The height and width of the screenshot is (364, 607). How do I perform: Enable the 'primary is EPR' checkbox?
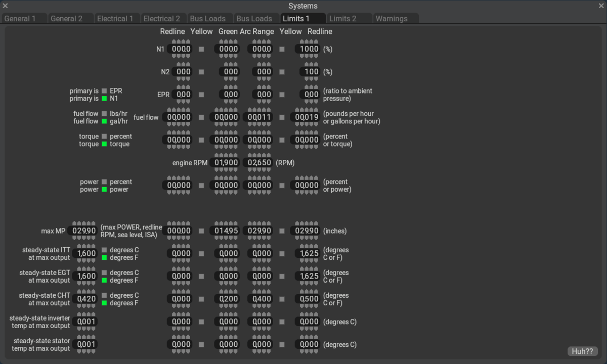coord(104,91)
